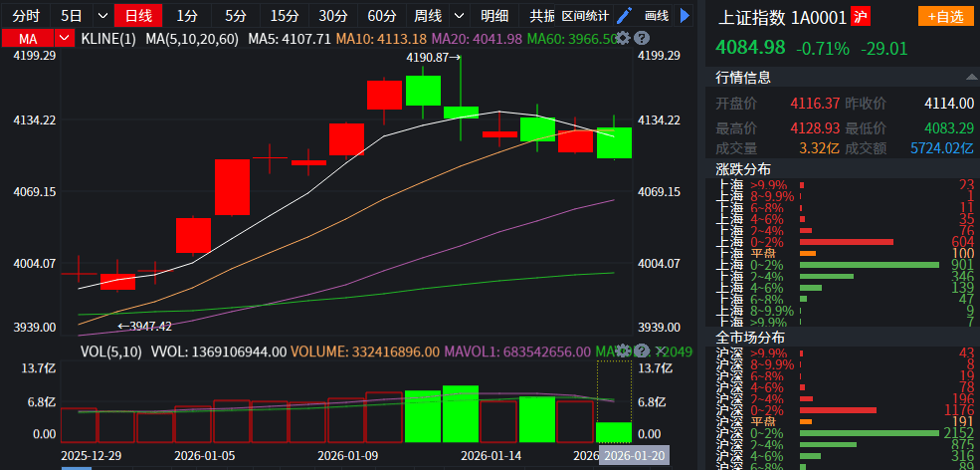Expand the dropdown arrow next to 周线

pyautogui.click(x=458, y=16)
